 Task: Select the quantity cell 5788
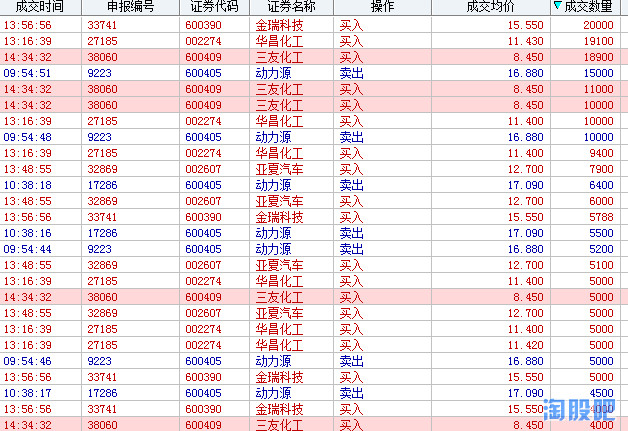[x=601, y=217]
